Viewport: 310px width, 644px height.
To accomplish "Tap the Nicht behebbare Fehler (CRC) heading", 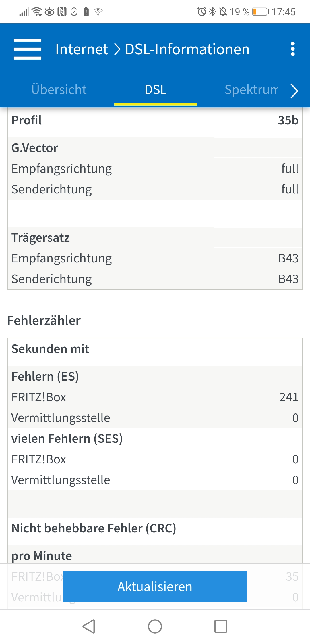I will point(94,528).
